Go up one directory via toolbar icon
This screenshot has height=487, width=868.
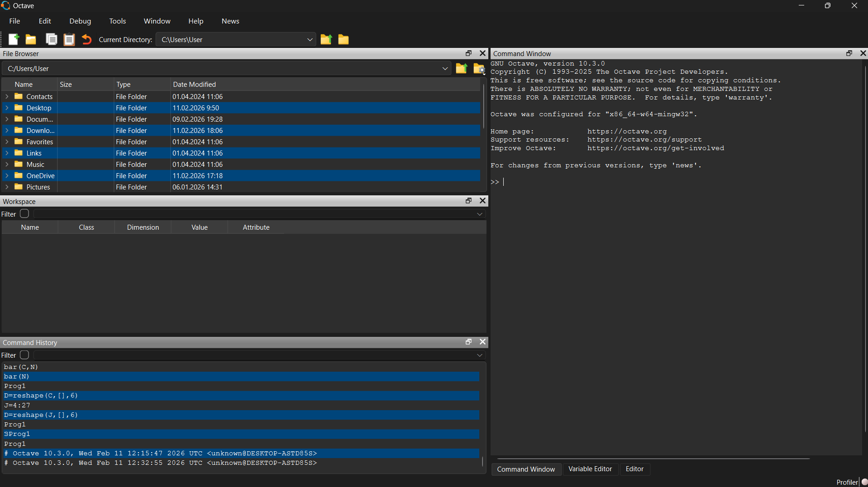click(326, 40)
